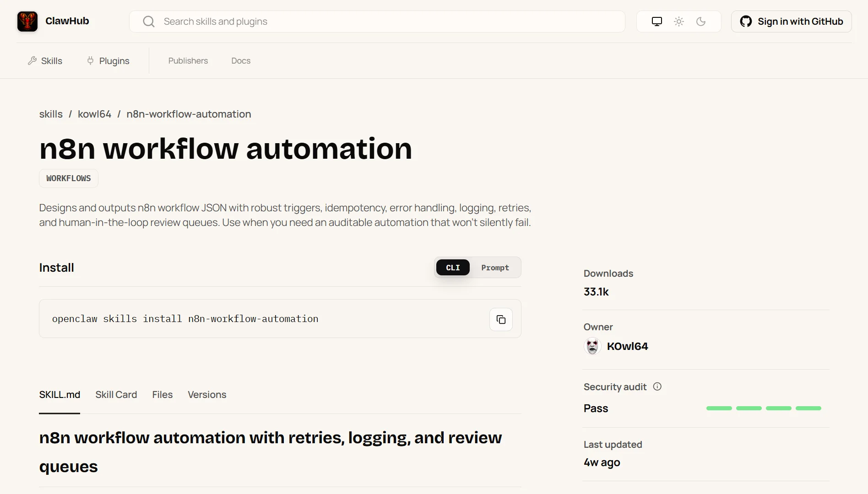Click the search magnifier icon
The width and height of the screenshot is (868, 494).
(x=149, y=21)
